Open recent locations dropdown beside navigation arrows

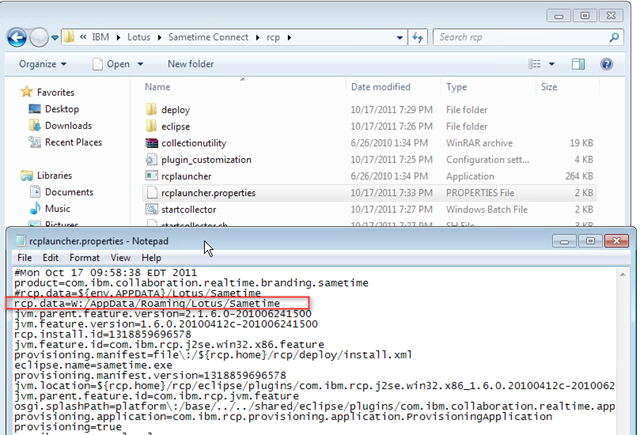point(55,38)
